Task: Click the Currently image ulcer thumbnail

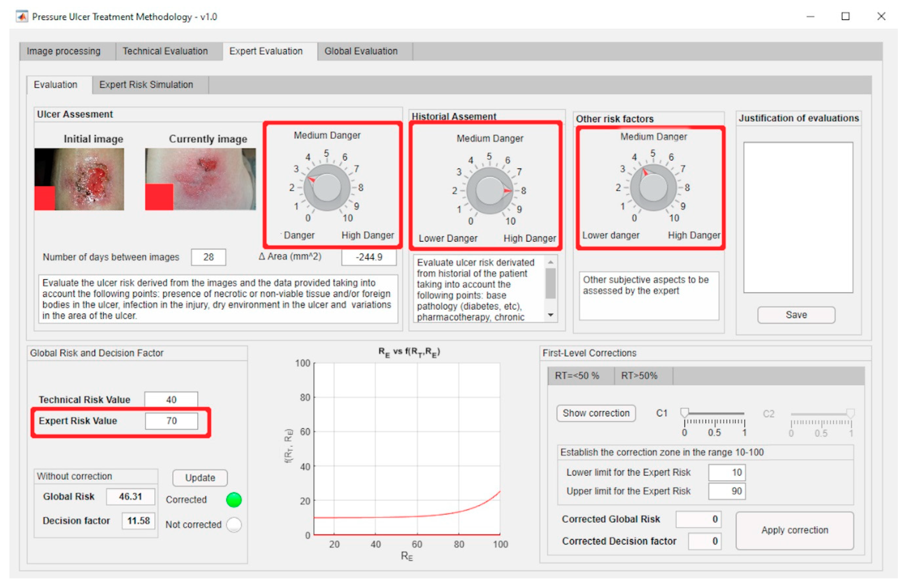Action: point(200,179)
